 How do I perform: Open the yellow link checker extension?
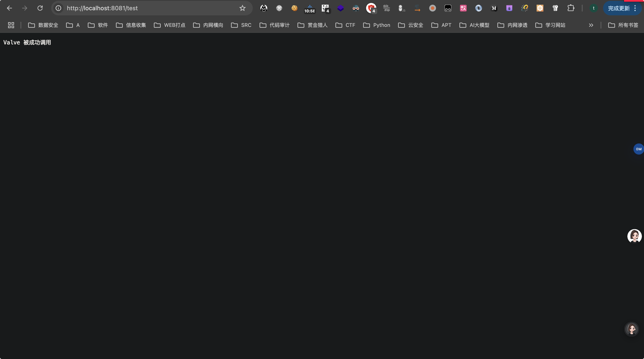[524, 8]
